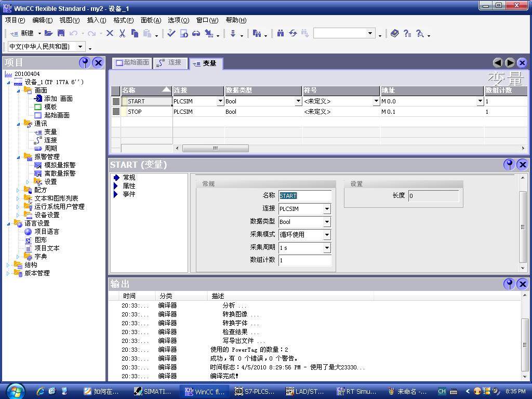Click the delete X icon in toolbar
This screenshot has height=399, width=532.
coord(110,33)
